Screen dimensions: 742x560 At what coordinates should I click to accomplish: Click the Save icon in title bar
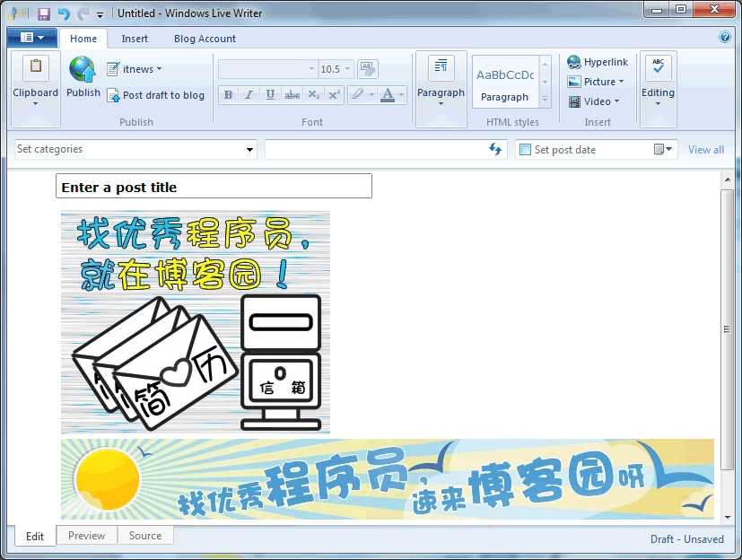pos(44,13)
